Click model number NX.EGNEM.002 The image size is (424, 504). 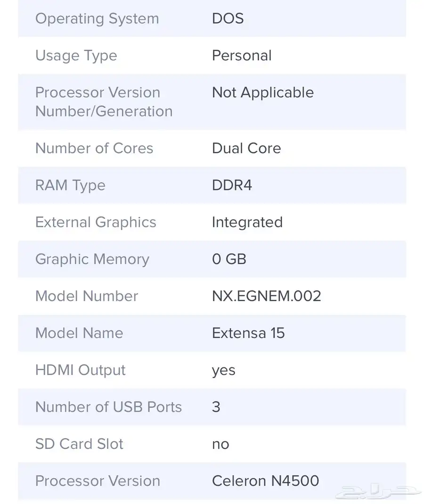tap(267, 296)
